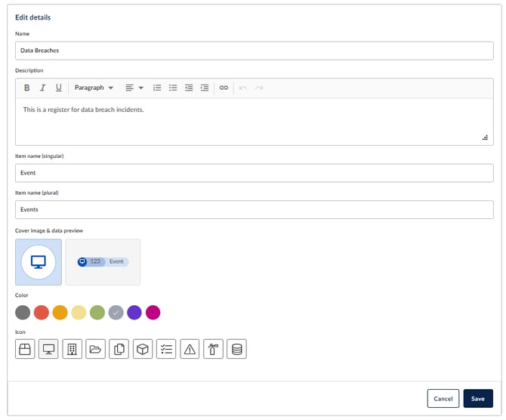Select the open folder icon

[96, 349]
